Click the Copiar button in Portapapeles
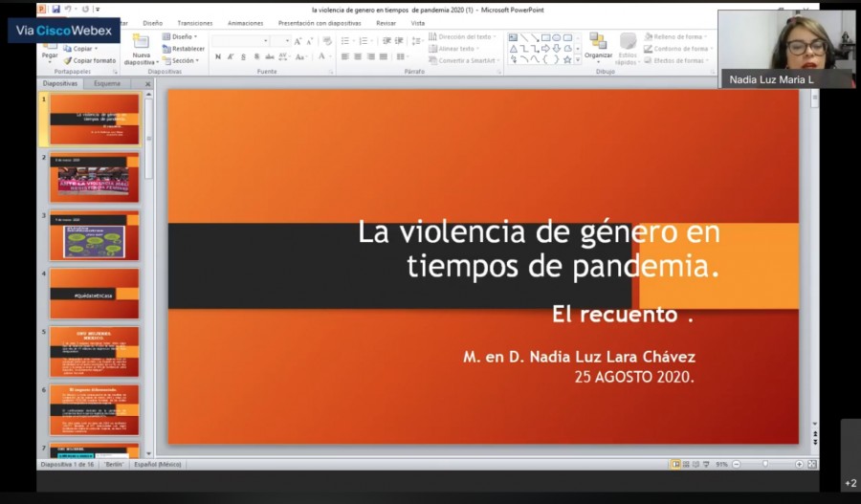This screenshot has width=861, height=504. click(80, 49)
